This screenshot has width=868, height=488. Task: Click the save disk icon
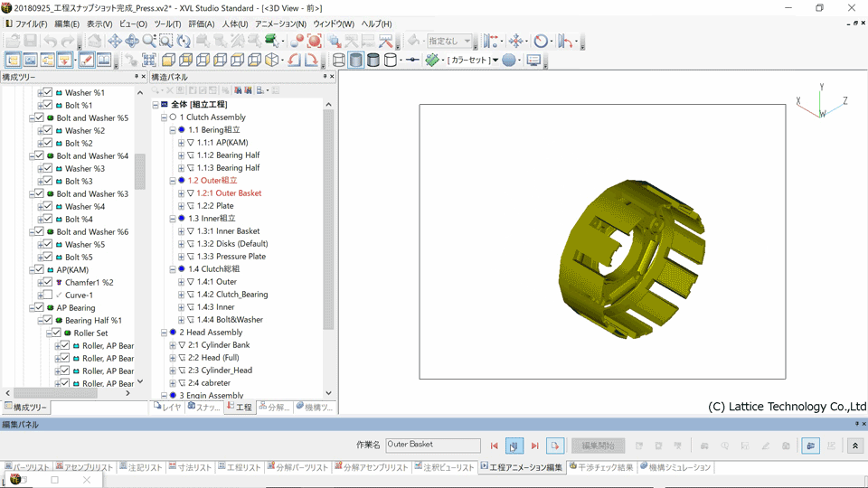tap(31, 41)
